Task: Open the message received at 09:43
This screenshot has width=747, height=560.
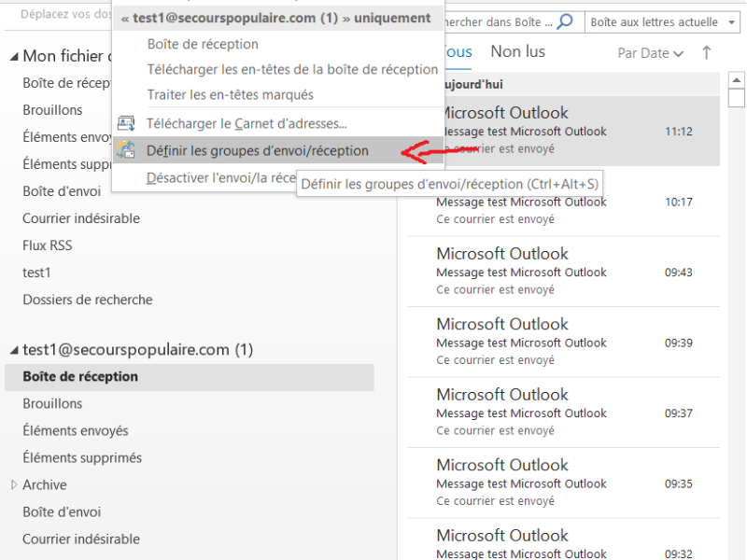Action: (563, 272)
